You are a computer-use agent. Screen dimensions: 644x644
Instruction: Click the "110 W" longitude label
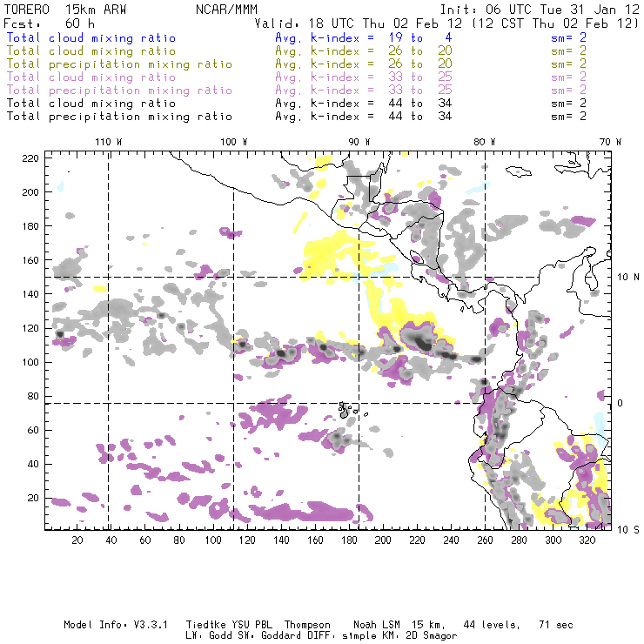pos(109,142)
